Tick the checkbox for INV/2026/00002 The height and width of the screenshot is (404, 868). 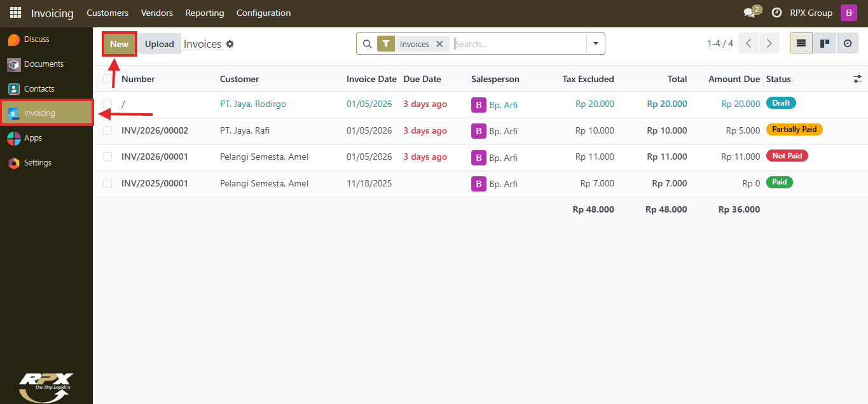(x=107, y=130)
